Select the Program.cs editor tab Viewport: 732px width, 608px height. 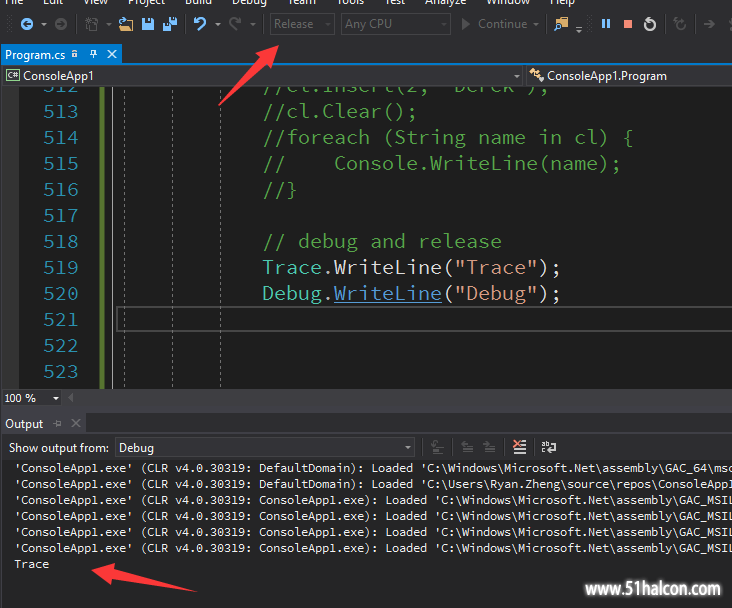click(35, 55)
